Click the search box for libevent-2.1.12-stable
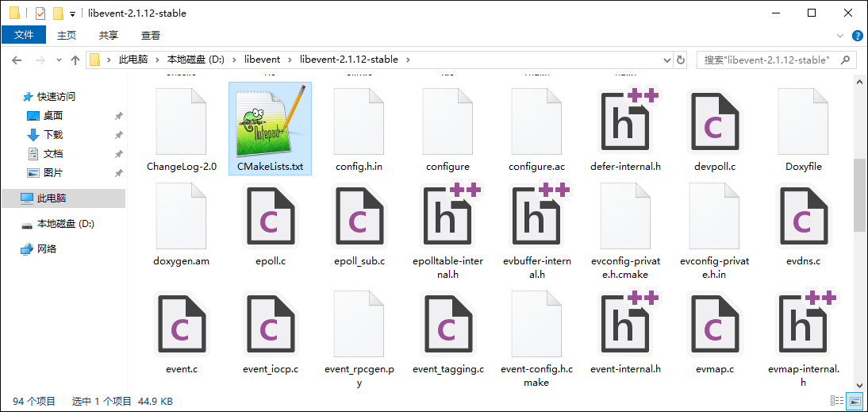The height and width of the screenshot is (412, 868). (770, 60)
